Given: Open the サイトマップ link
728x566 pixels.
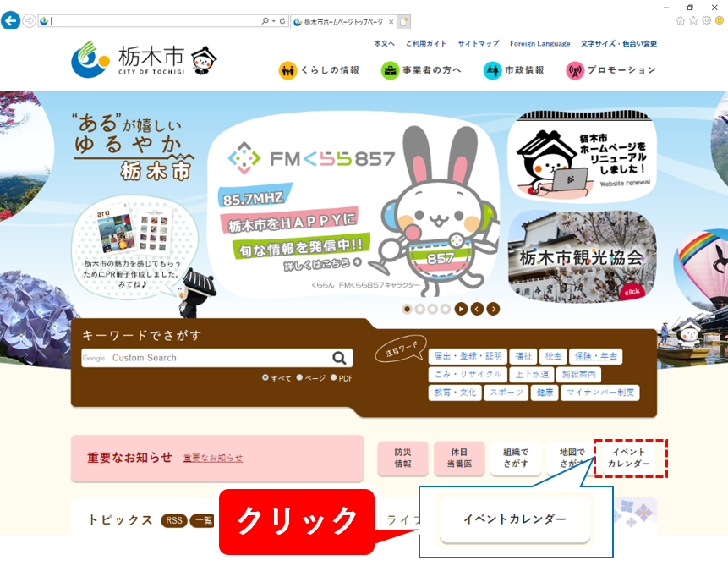Looking at the screenshot, I should [x=479, y=44].
